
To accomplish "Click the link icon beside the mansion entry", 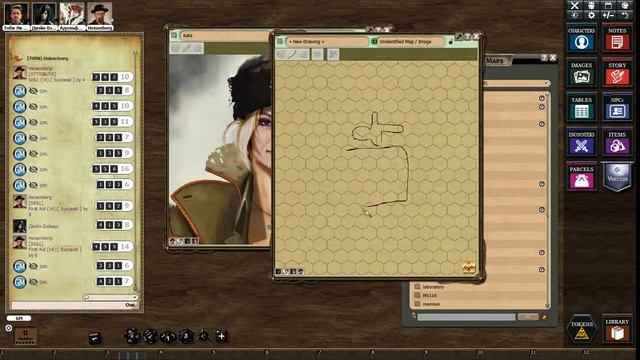I will pyautogui.click(x=417, y=304).
